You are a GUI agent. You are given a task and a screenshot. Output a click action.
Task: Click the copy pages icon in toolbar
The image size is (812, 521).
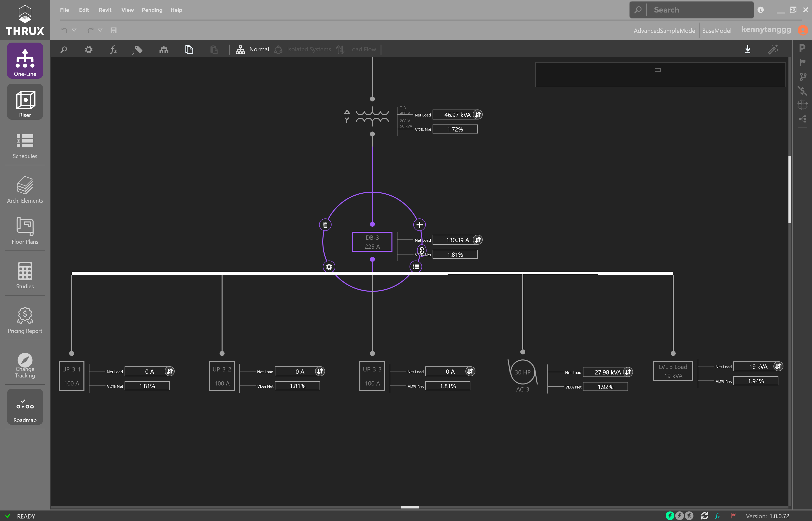click(189, 50)
